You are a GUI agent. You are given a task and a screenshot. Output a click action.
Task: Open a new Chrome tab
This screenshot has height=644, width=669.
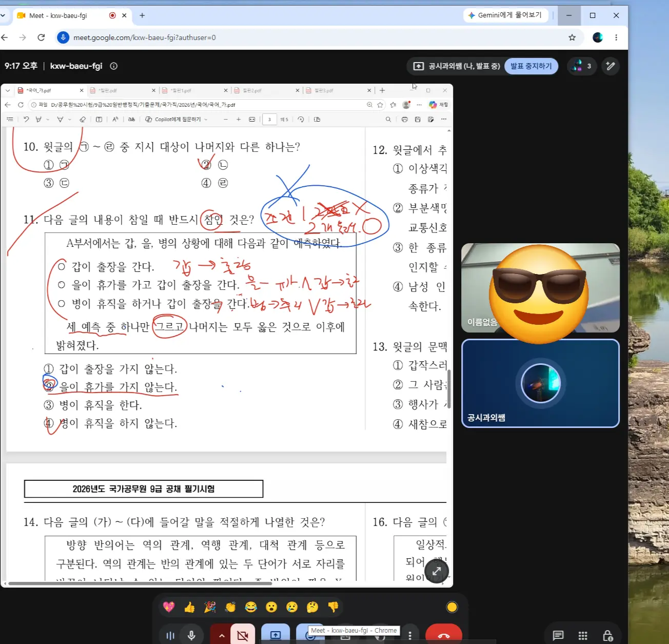coord(142,15)
